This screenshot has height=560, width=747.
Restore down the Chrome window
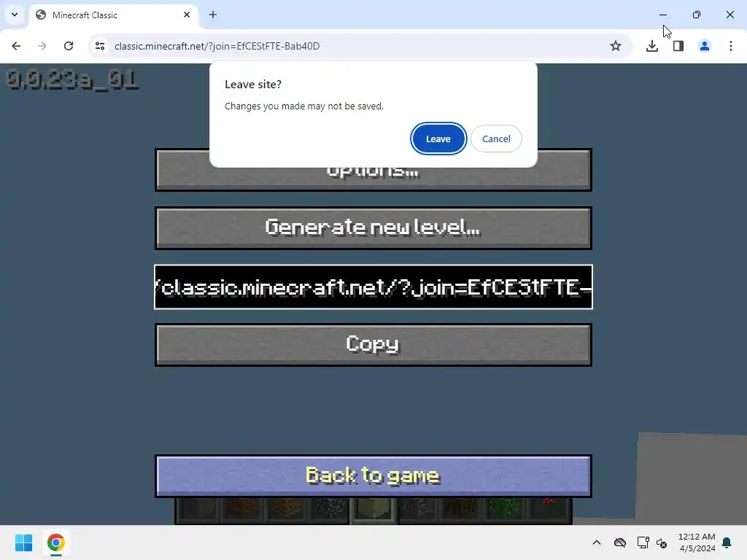pos(697,15)
